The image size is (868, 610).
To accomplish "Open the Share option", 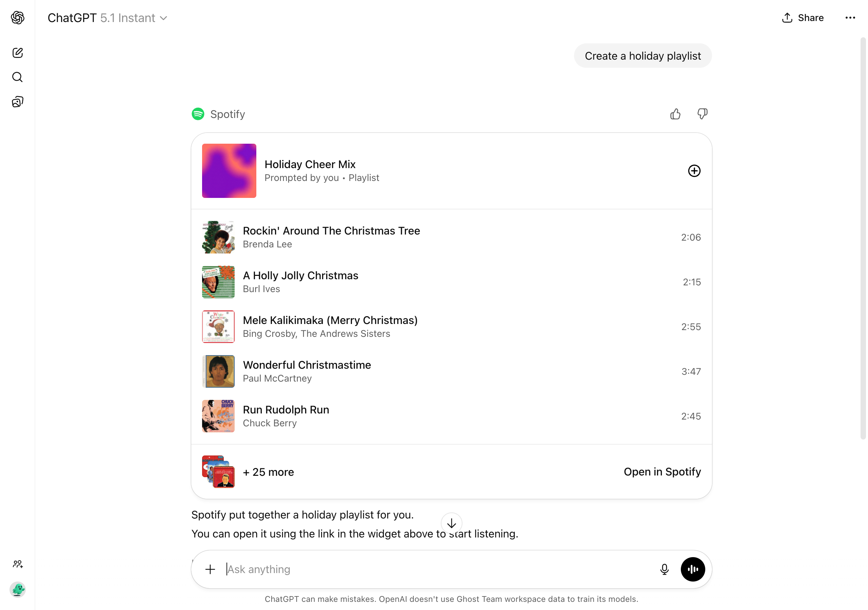I will 803,17.
